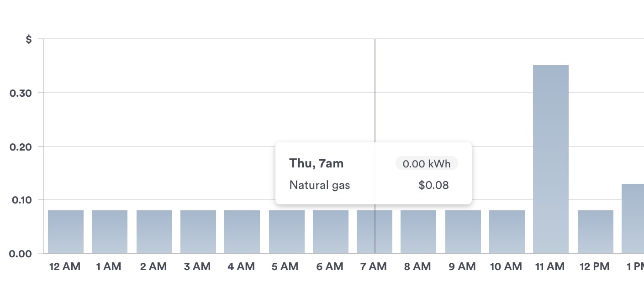Viewport: 644px width, 292px height.
Task: Click the 1 AM usage bar
Action: point(110,231)
